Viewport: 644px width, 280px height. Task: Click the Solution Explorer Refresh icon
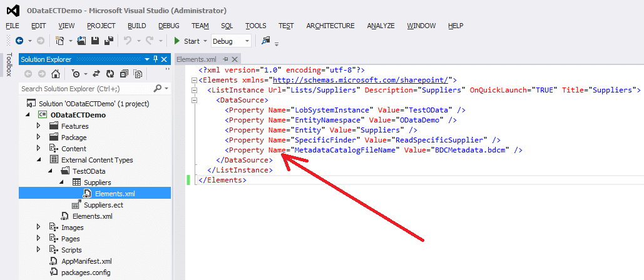pos(110,74)
